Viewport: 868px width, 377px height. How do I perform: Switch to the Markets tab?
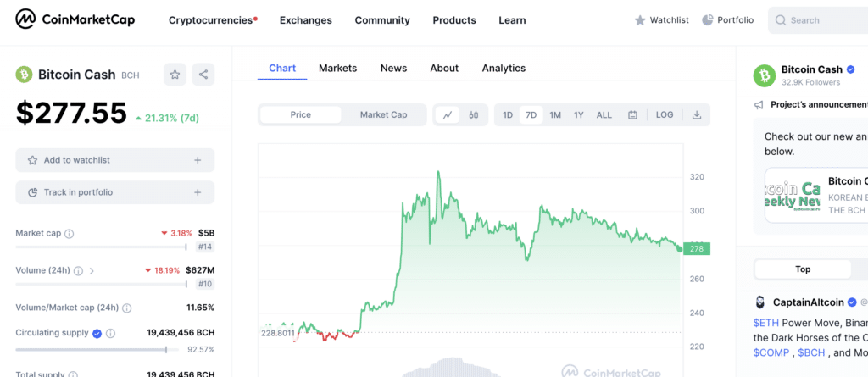point(337,68)
